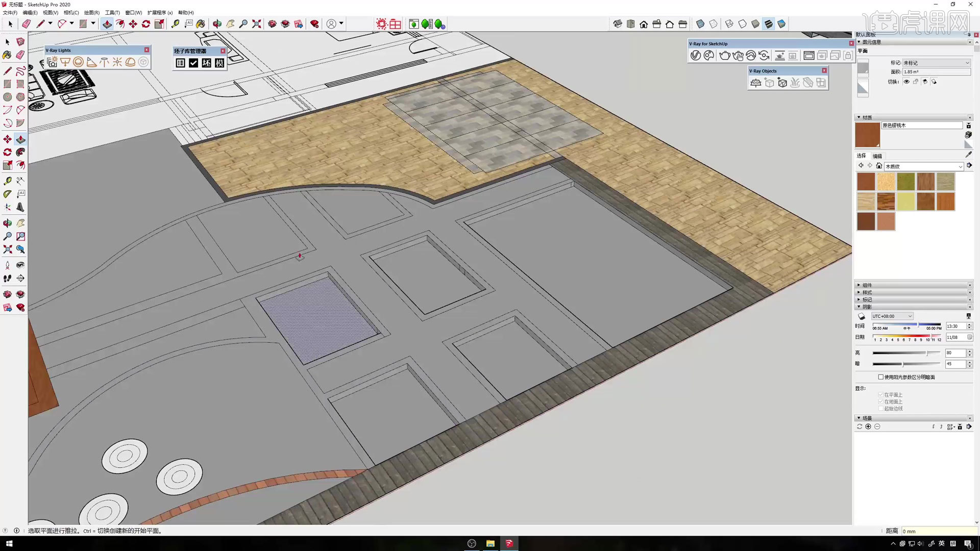Click the material name field 原色樱桃木

pos(922,126)
